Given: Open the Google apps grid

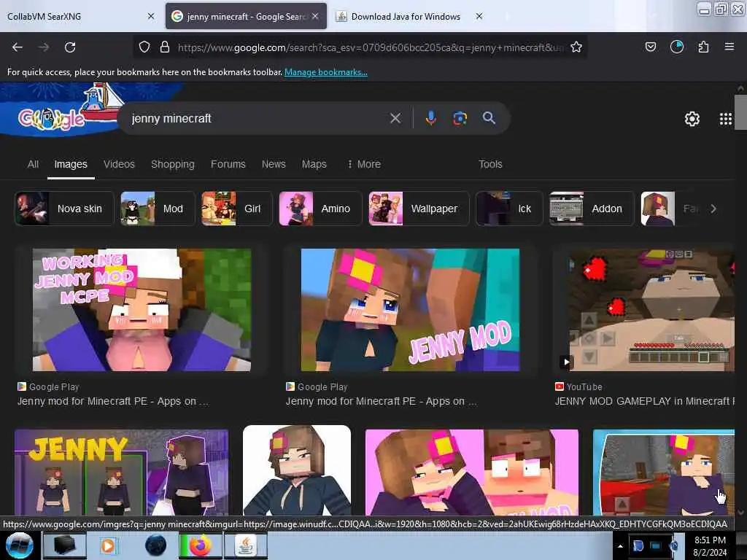Looking at the screenshot, I should pos(726,119).
